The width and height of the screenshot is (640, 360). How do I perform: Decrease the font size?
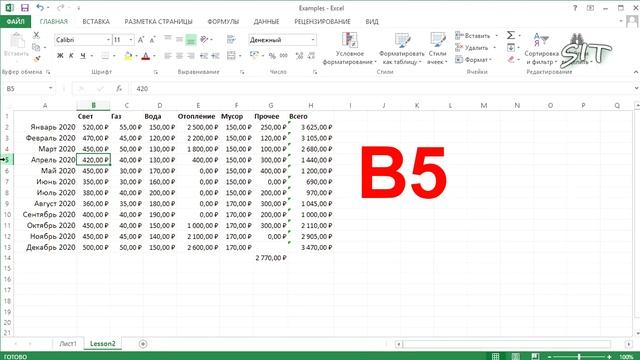(152, 40)
